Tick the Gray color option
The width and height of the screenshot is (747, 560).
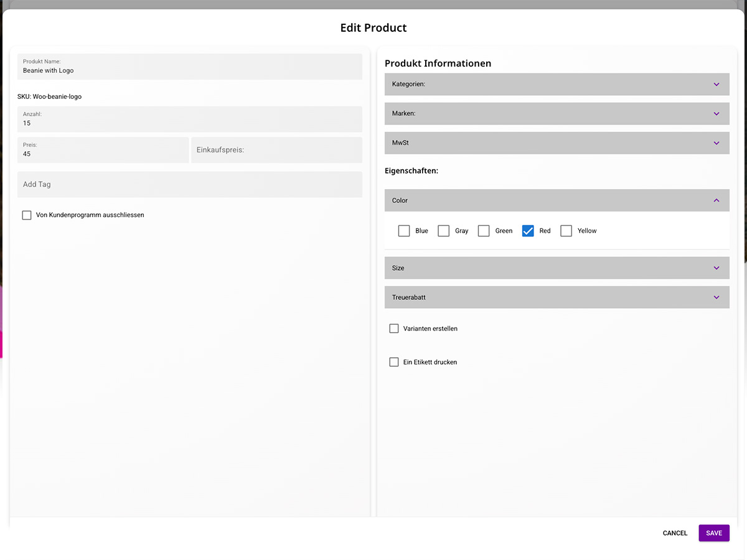pos(443,231)
